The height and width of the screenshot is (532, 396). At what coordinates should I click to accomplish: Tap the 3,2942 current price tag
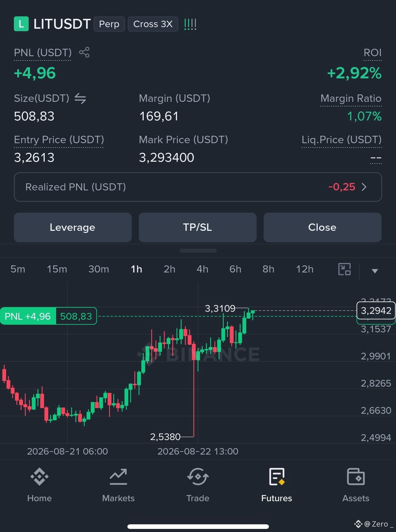tap(376, 310)
